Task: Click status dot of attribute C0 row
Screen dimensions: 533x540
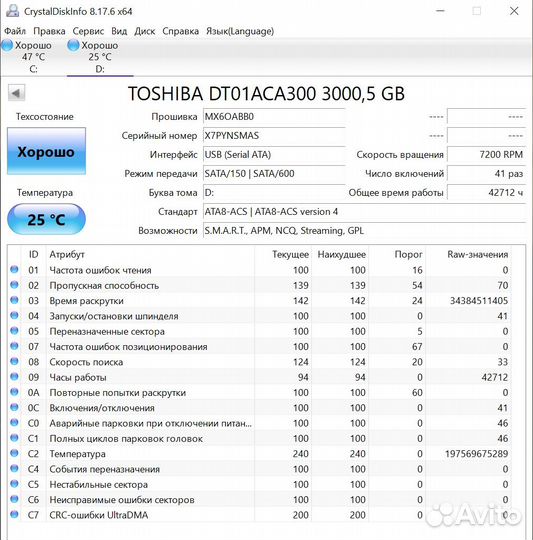Action: pyautogui.click(x=14, y=422)
